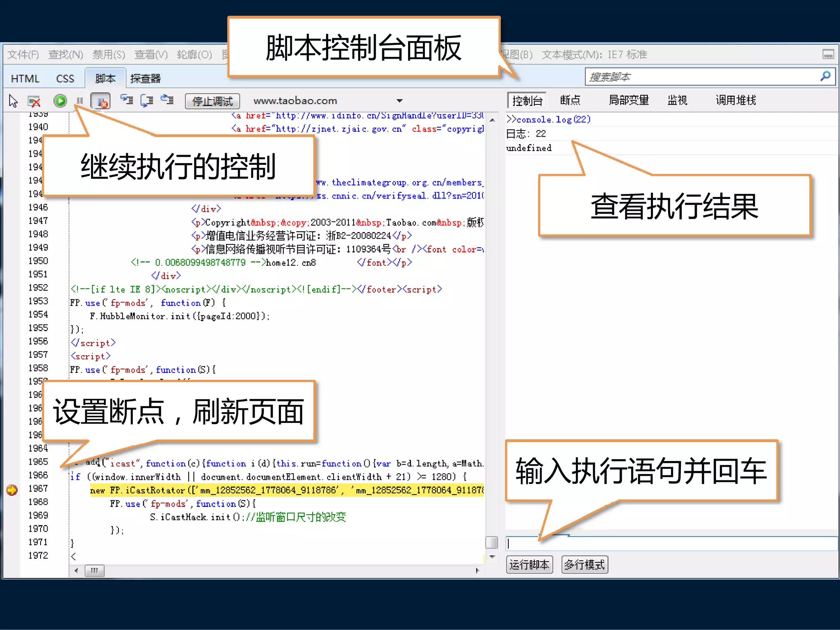Click the clear browser cache icon
This screenshot has width=840, height=630.
pos(34,100)
